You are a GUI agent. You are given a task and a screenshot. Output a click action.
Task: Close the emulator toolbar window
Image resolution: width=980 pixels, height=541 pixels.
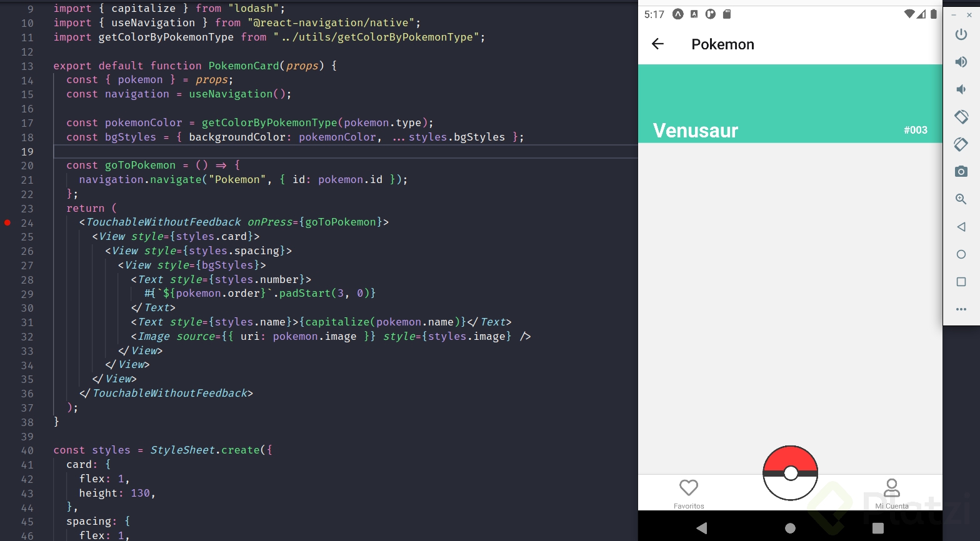click(969, 15)
